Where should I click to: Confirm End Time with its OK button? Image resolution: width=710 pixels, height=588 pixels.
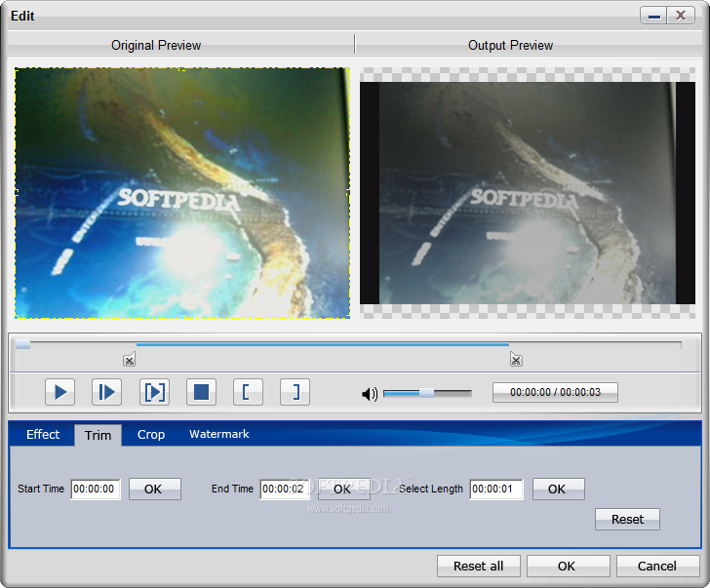coord(344,489)
